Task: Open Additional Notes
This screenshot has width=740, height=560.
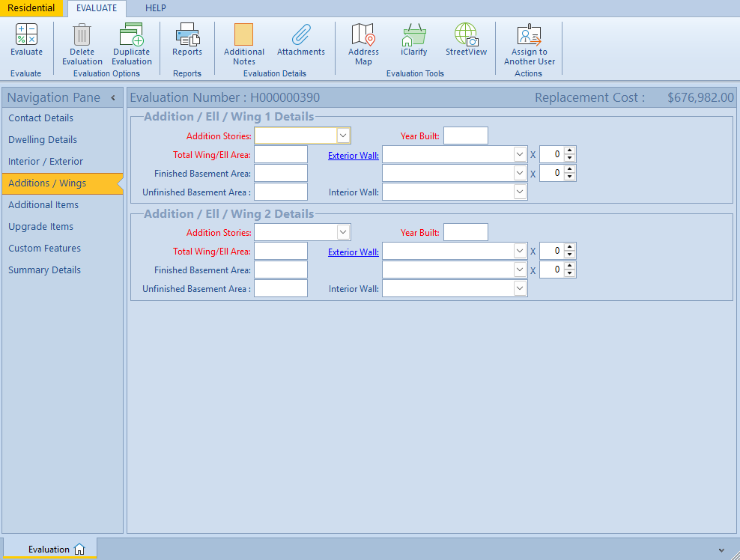Action: coord(243,35)
